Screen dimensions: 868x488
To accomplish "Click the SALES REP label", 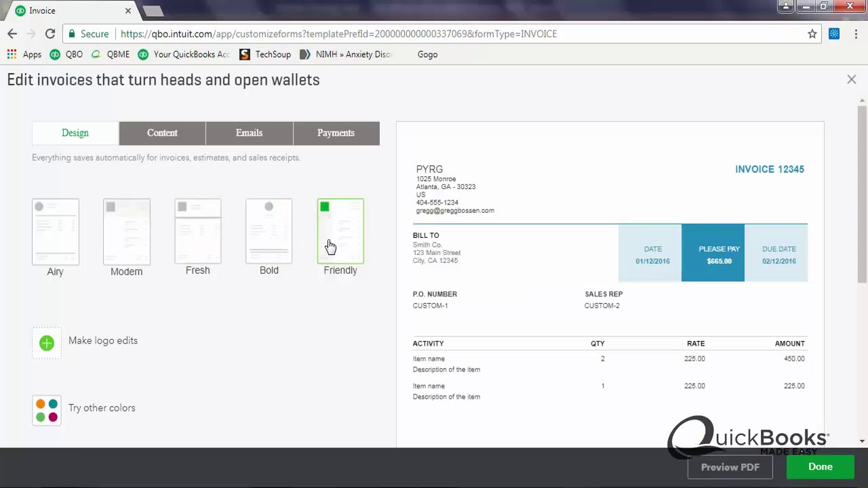I will 604,294.
